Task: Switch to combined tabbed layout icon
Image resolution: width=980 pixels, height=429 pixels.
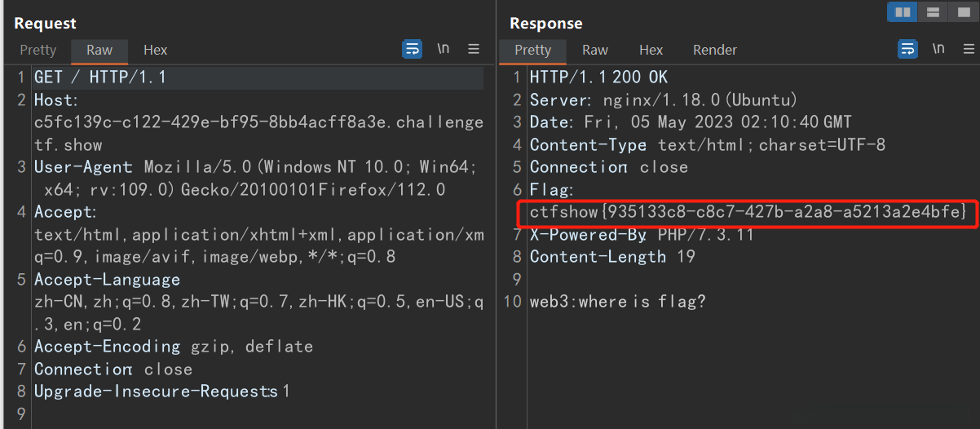Action: click(x=963, y=12)
